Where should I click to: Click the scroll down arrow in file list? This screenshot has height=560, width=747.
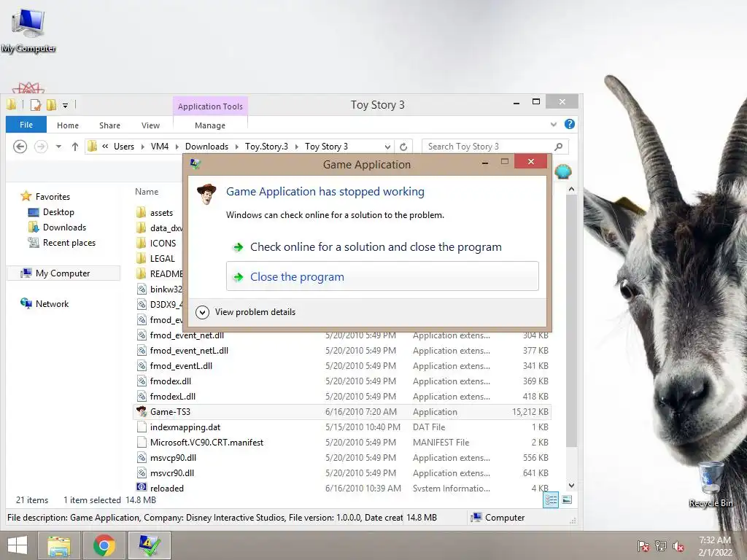[572, 486]
